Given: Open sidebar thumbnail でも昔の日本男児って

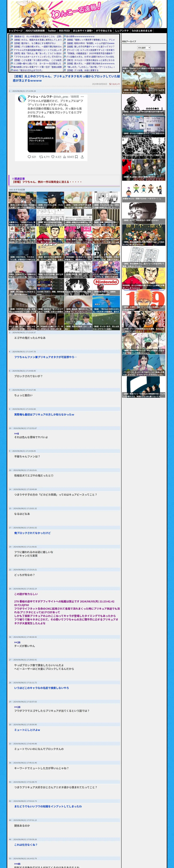Looking at the screenshot, I should 144,148.
